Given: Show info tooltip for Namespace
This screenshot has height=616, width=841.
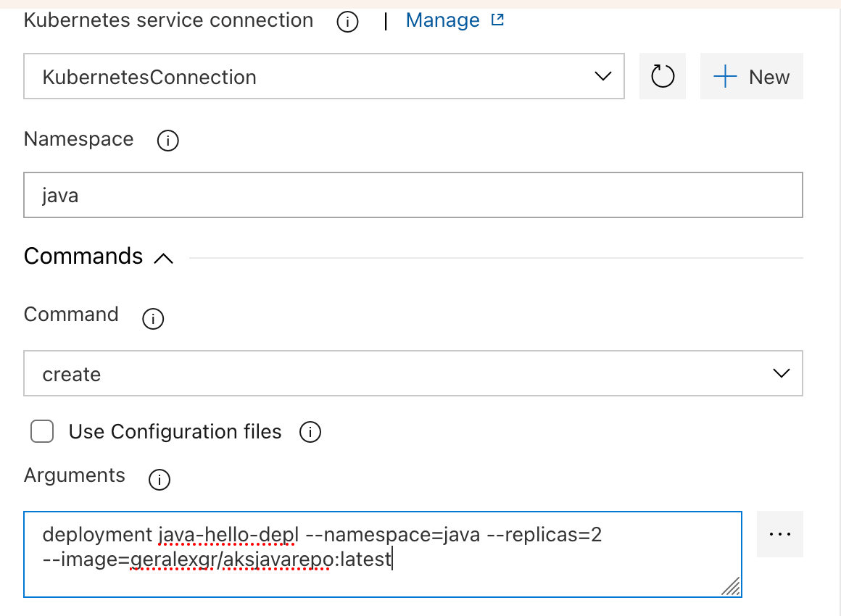Looking at the screenshot, I should pos(168,141).
